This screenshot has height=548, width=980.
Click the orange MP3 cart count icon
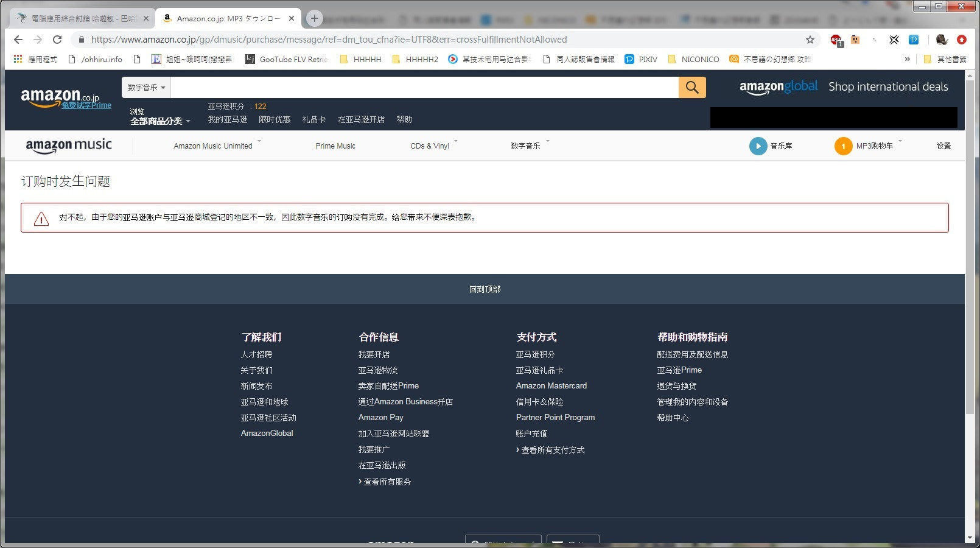(843, 146)
